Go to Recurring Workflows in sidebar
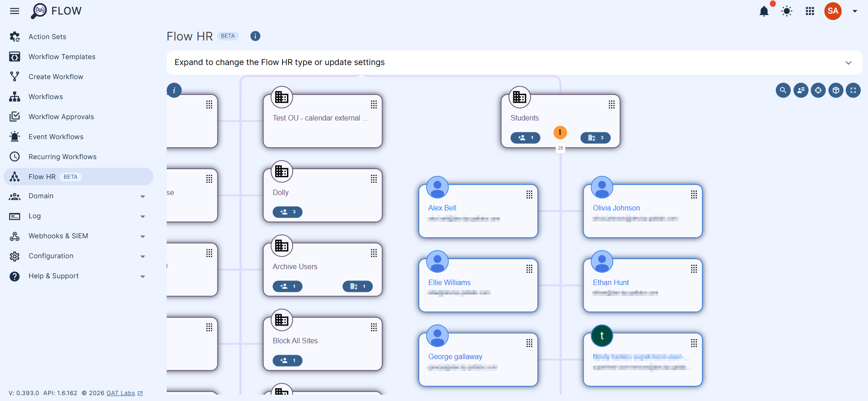Screen dimensions: 868x401 [x=62, y=157]
